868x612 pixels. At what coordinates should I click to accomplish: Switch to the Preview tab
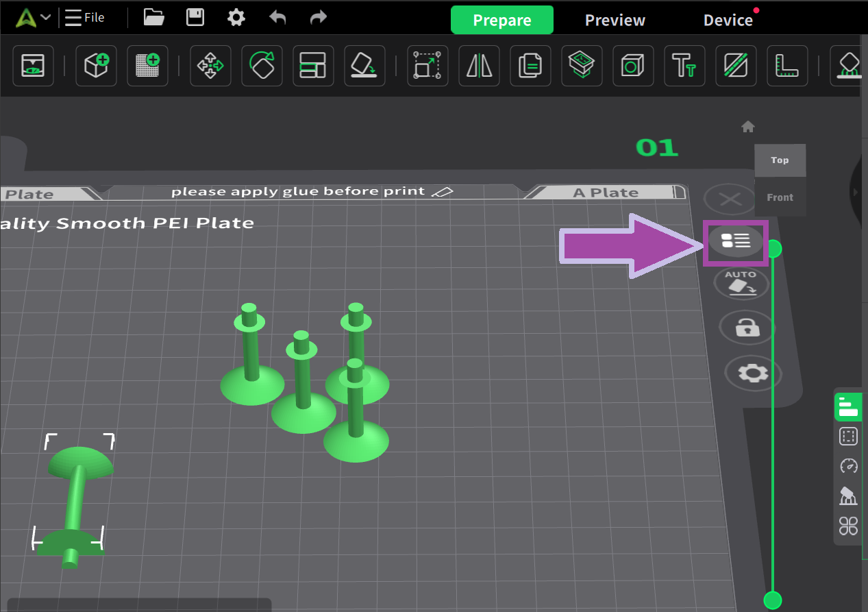point(615,21)
